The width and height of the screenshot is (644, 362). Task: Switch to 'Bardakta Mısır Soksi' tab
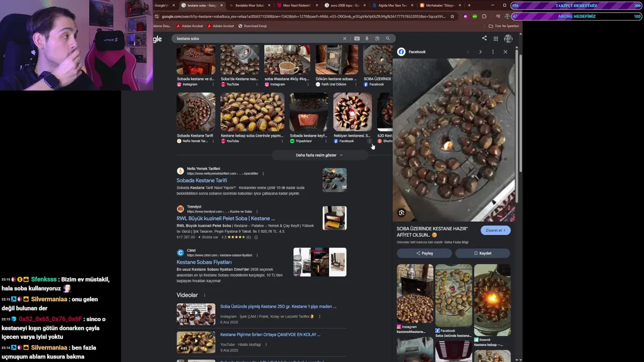[x=250, y=6]
